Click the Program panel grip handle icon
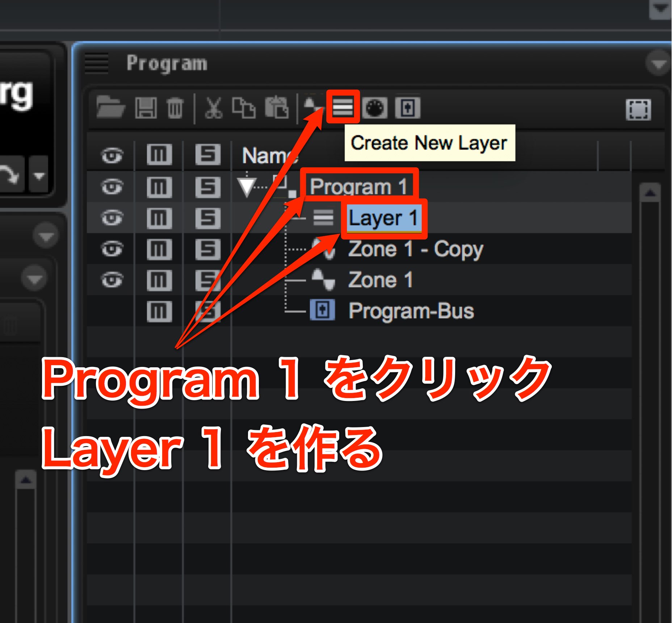This screenshot has width=672, height=623. coord(96,63)
